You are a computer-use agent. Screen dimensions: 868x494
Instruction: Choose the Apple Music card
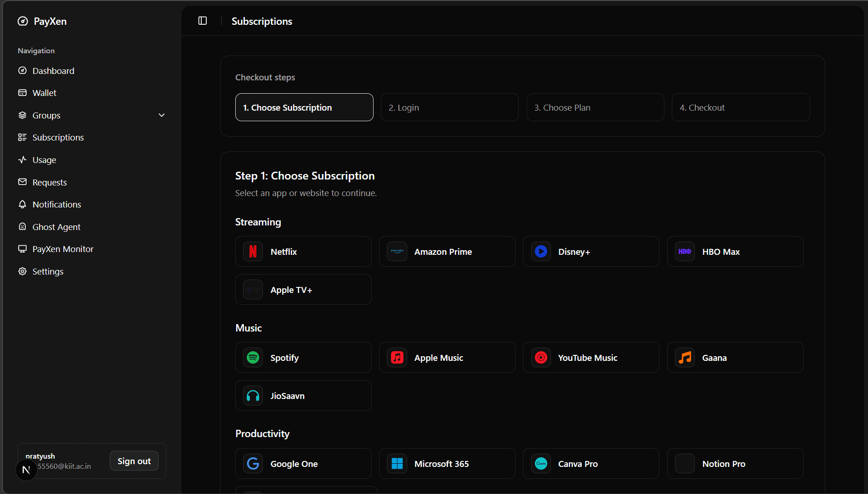tap(447, 358)
